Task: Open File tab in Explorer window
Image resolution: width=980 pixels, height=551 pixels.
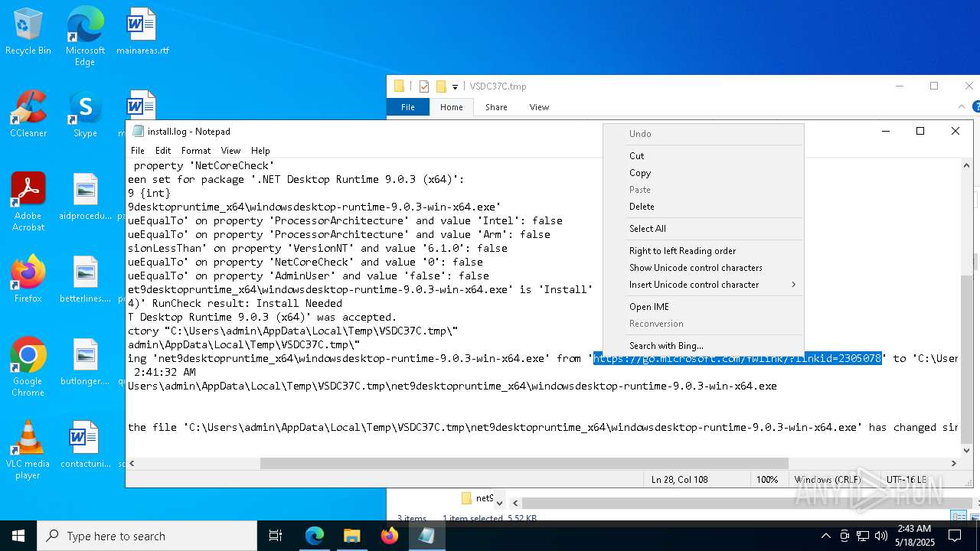Action: (408, 107)
